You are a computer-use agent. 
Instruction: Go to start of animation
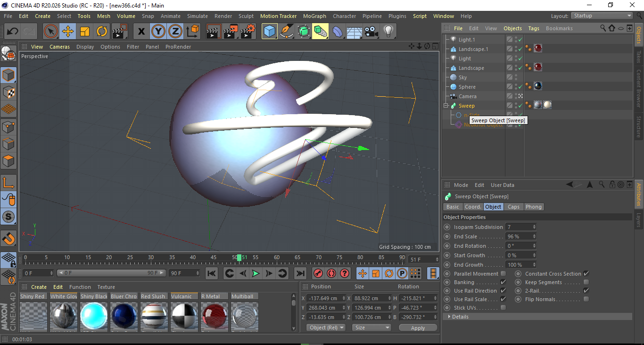pyautogui.click(x=212, y=273)
